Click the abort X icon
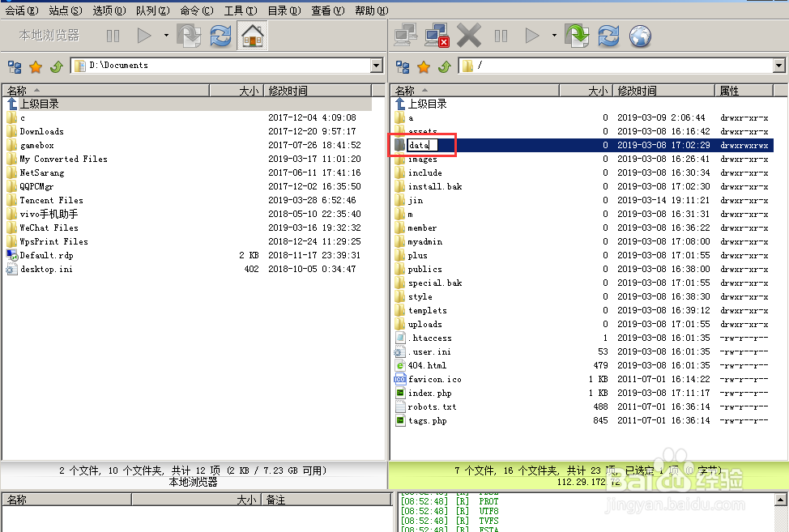Viewport: 789px width, 532px height. [468, 36]
